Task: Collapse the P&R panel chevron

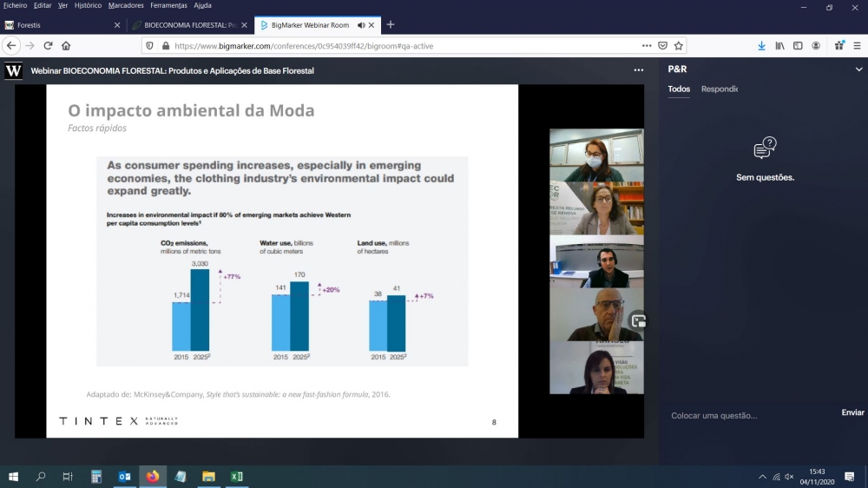Action: point(858,69)
